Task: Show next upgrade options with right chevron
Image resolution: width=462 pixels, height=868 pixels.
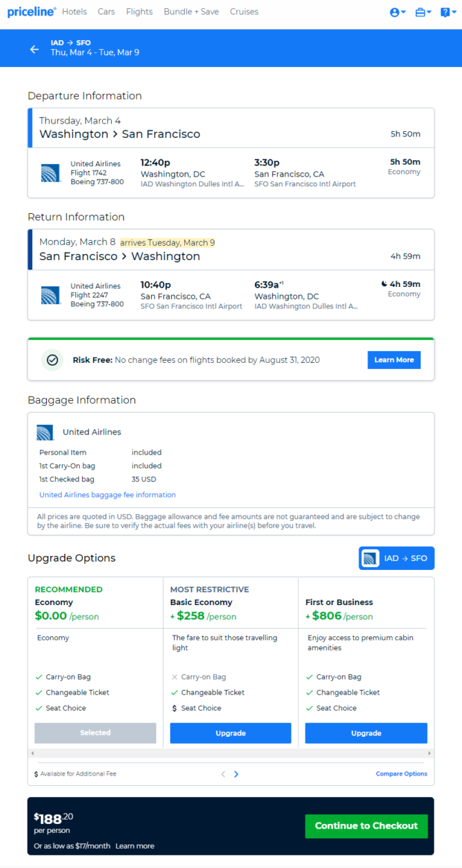Action: click(237, 774)
